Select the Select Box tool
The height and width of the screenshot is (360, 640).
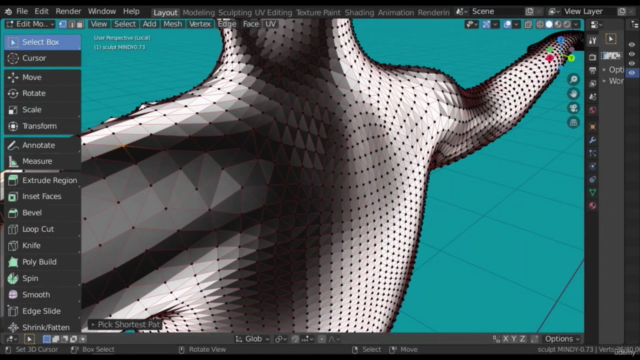[42, 42]
